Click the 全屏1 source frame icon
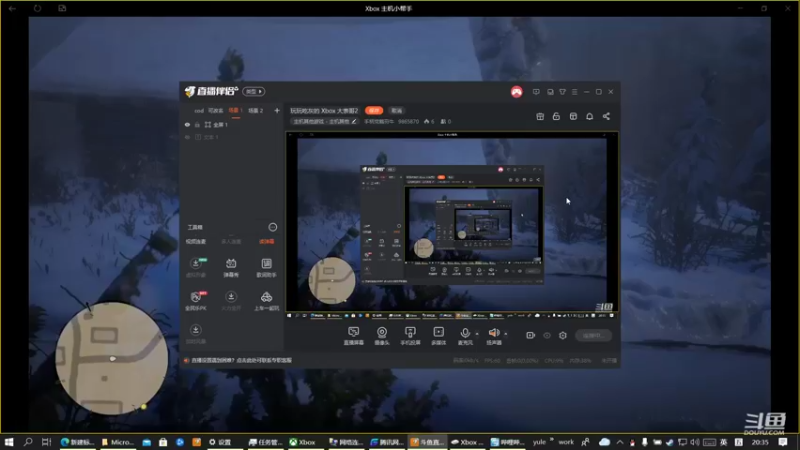The height and width of the screenshot is (450, 800). click(208, 124)
